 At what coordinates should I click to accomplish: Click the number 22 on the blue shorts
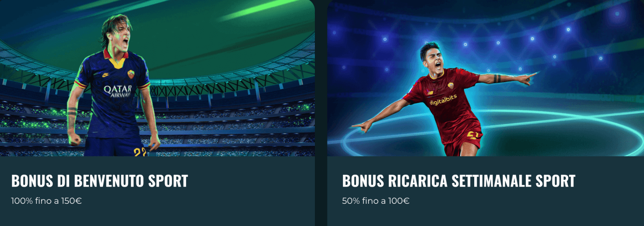click(140, 152)
